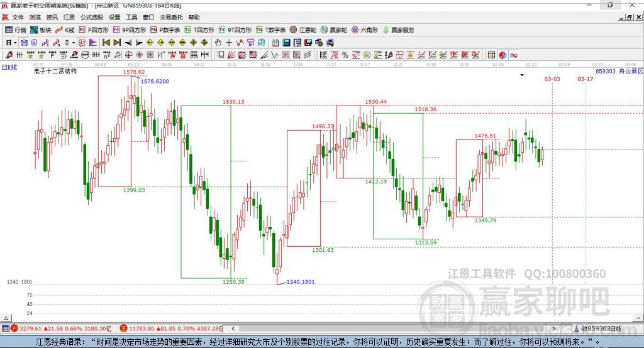Click the circled crosshair target icon
This screenshot has height=348, width=644.
point(128,55)
